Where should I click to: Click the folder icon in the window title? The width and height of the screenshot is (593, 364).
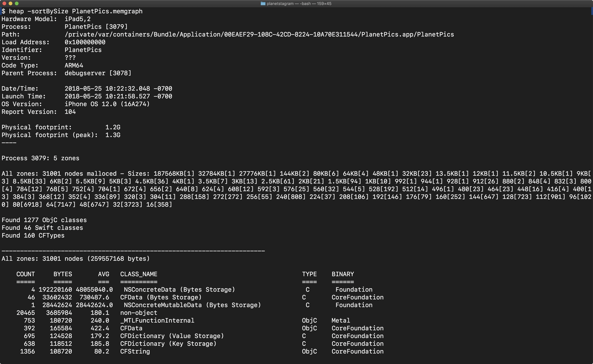[263, 4]
